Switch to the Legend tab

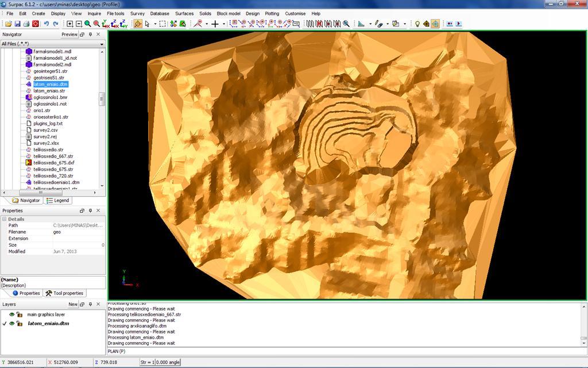[58, 201]
